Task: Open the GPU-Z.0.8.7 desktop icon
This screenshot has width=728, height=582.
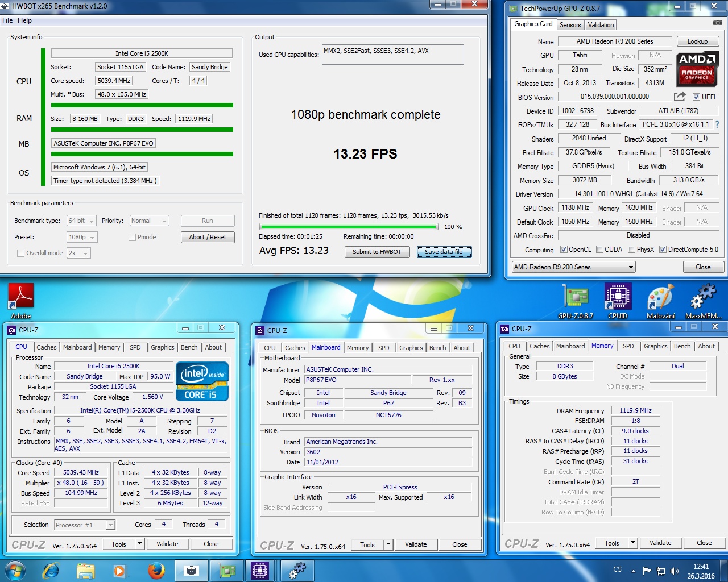Action: tap(576, 301)
